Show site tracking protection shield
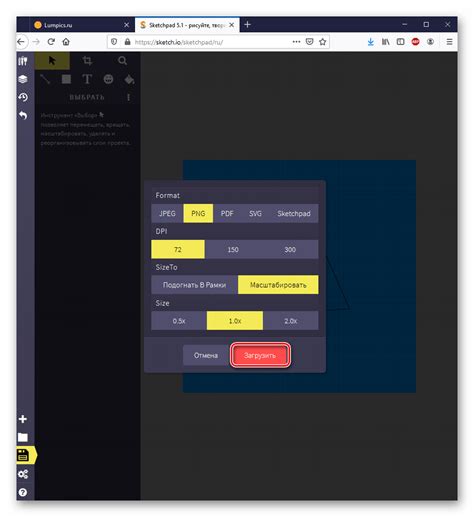The height and width of the screenshot is (517, 474). pos(114,42)
